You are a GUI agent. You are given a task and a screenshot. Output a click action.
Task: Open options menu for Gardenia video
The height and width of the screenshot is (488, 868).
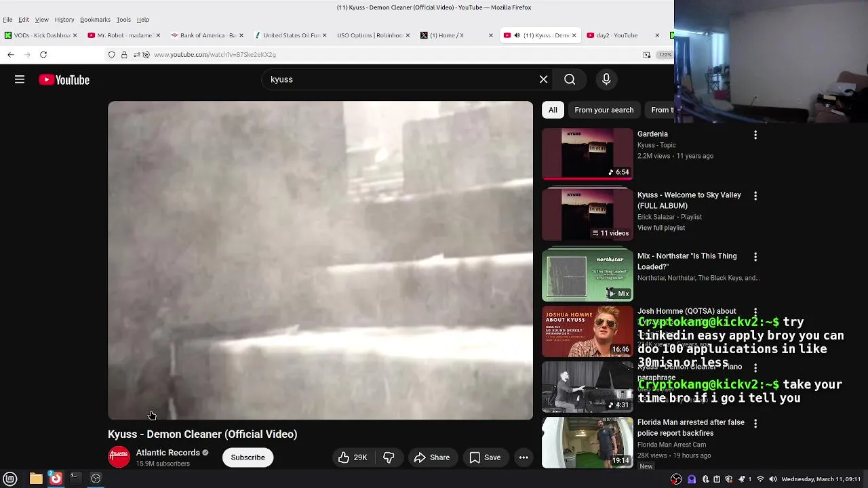coord(755,135)
